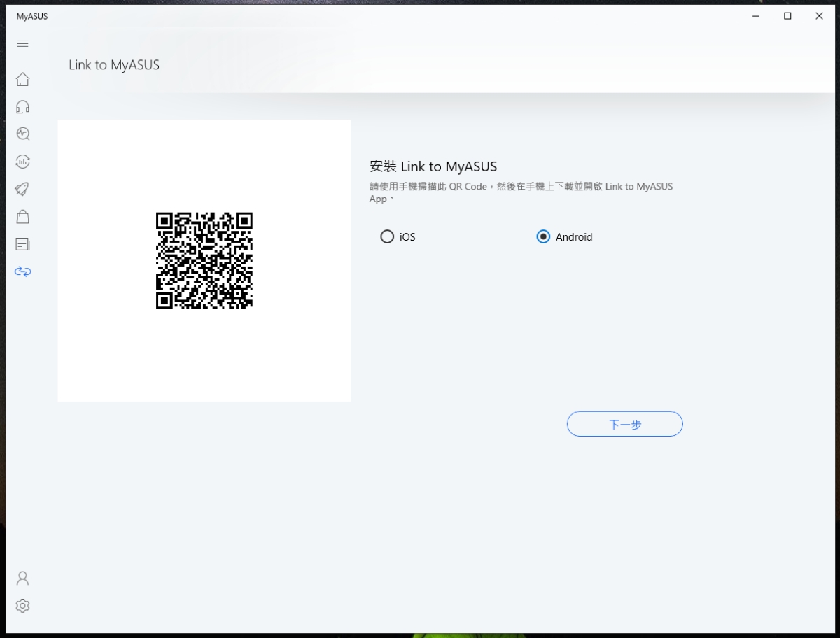Close the MyASUS window

point(819,16)
